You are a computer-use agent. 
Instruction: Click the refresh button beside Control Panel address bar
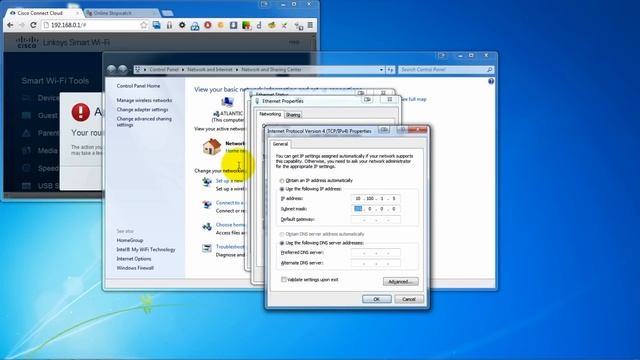(x=391, y=70)
